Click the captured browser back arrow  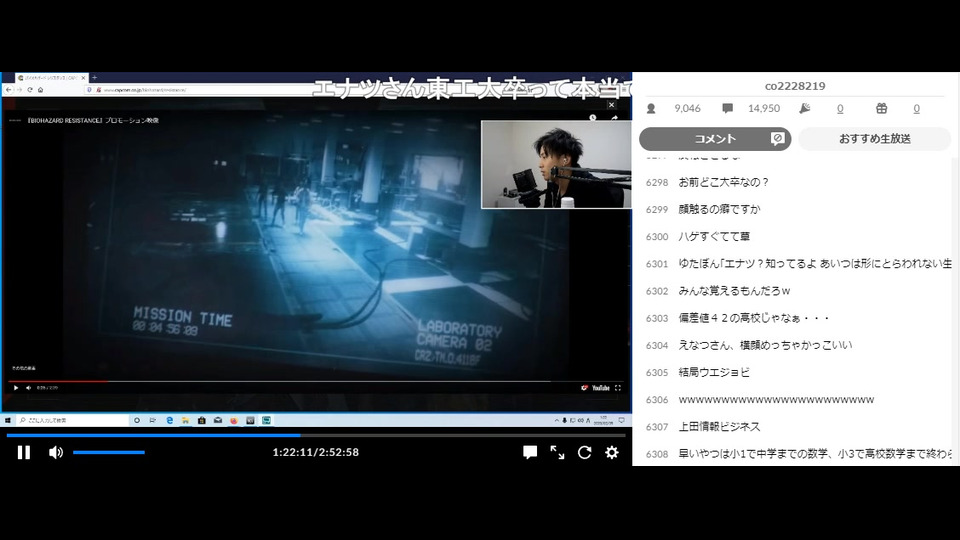(x=9, y=90)
